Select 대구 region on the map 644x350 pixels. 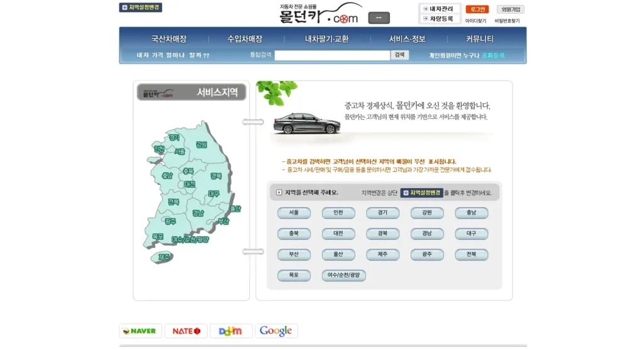(214, 193)
